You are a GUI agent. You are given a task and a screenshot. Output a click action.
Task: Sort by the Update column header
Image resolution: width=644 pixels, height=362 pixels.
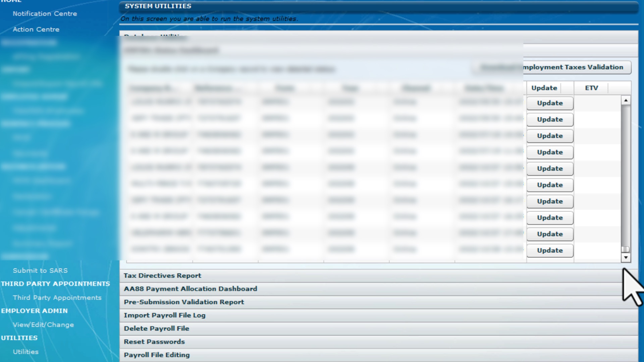coord(550,88)
